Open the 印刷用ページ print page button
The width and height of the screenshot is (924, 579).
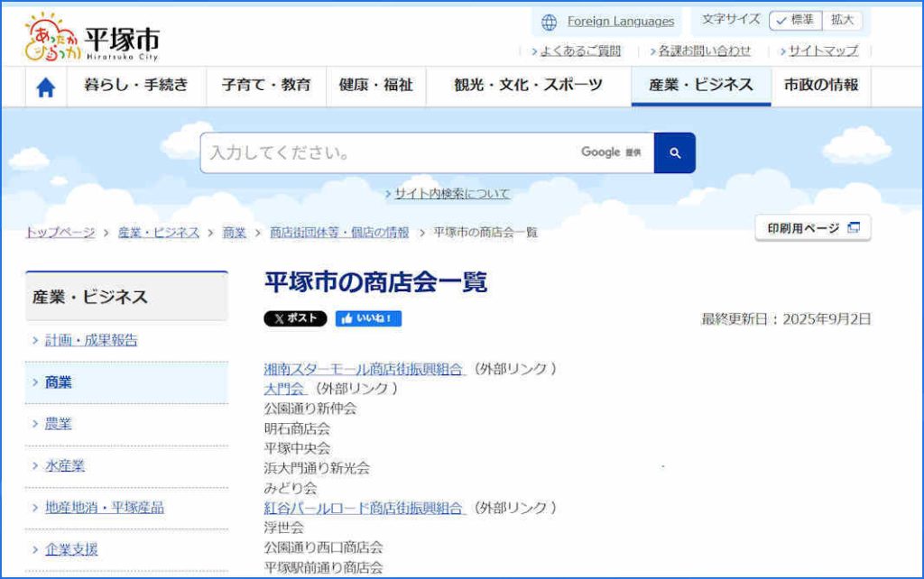point(813,228)
